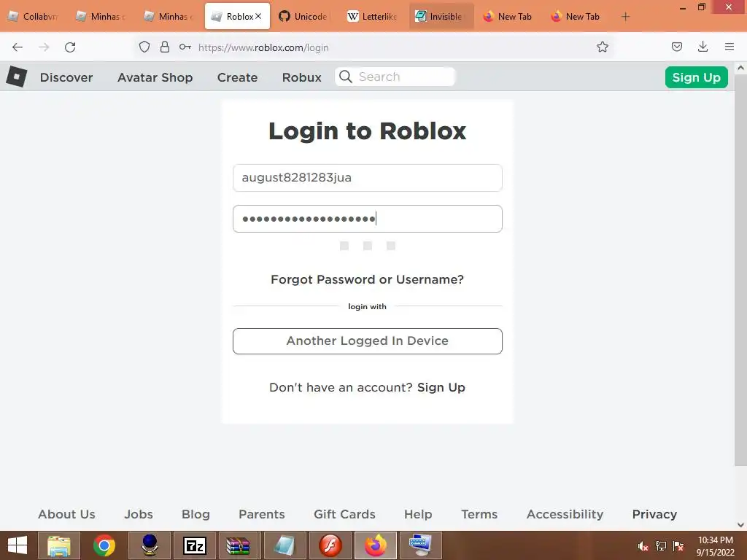
Task: Click the browser forward arrow
Action: tap(44, 47)
